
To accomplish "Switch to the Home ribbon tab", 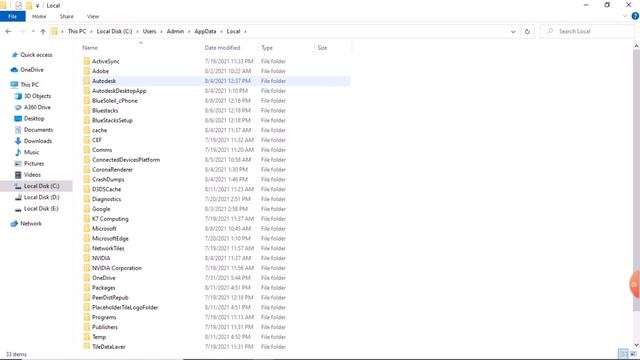I will click(39, 16).
